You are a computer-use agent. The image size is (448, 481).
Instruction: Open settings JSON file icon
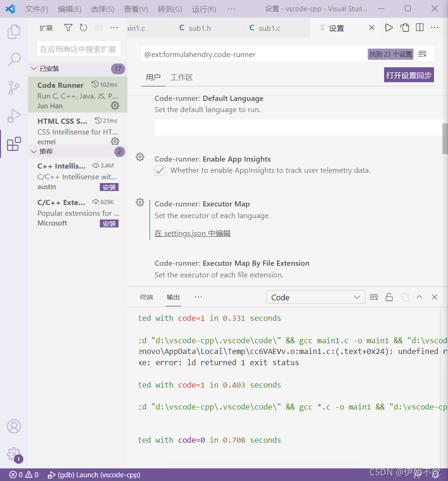pyautogui.click(x=405, y=28)
